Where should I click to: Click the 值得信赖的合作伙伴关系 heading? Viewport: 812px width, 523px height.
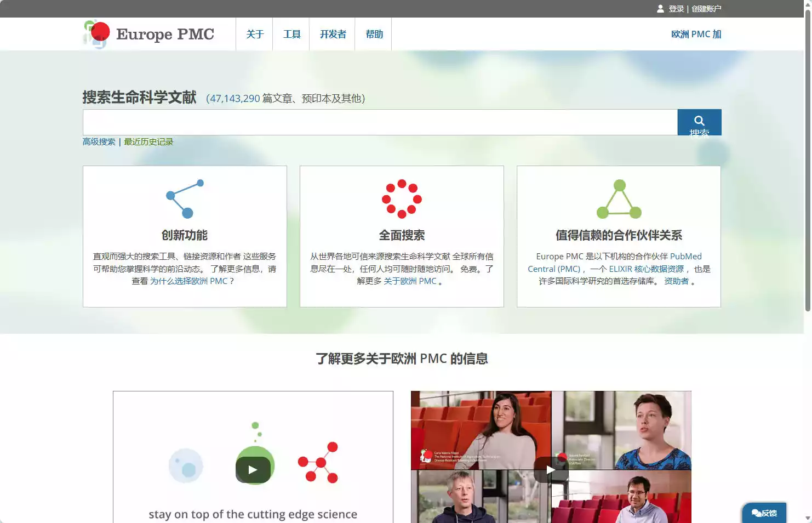pos(619,235)
